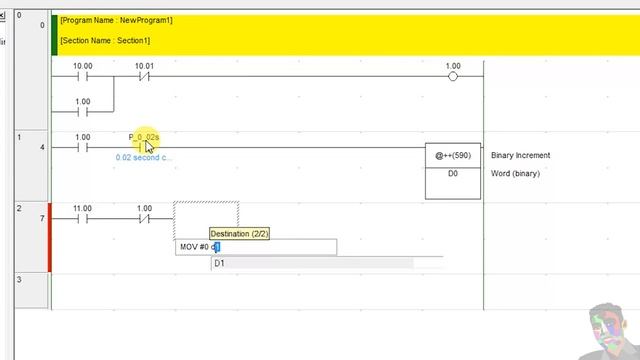Select the P_0_02s clock pulse contact
Screen dimensions: 640x360
tap(144, 147)
